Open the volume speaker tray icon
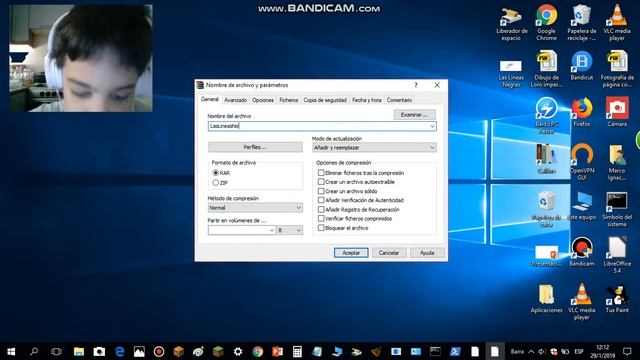This screenshot has width=640, height=360. 541,351
